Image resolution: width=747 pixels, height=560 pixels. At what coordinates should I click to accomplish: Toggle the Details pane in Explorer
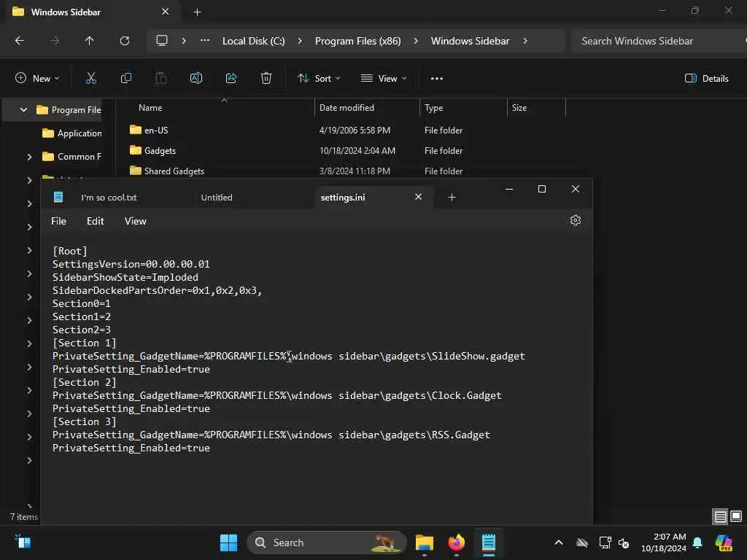[x=706, y=79]
